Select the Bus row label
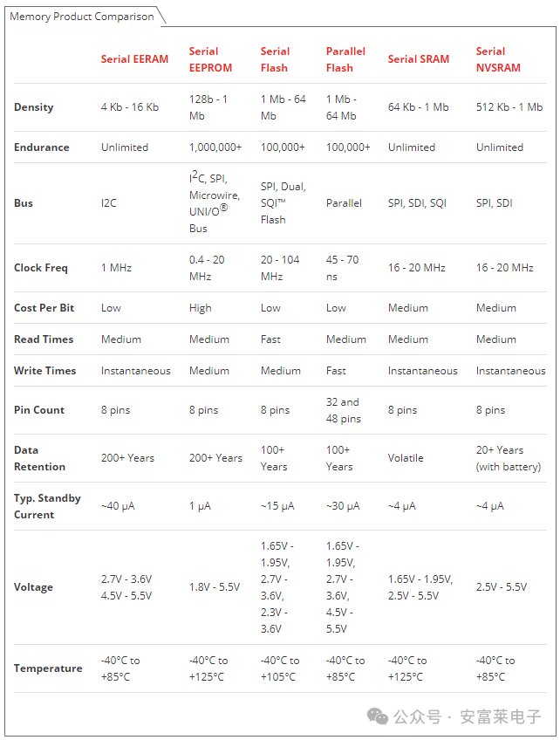The width and height of the screenshot is (560, 740). (x=24, y=203)
